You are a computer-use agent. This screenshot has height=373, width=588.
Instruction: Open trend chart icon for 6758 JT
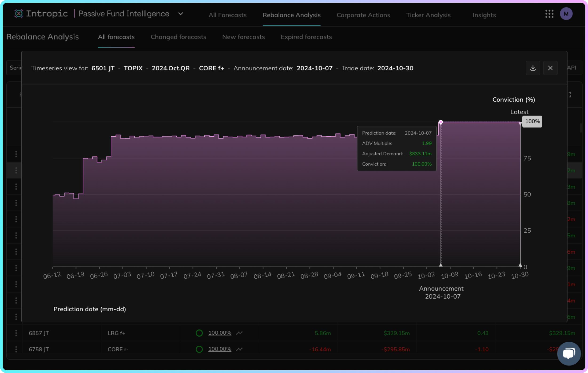pos(239,349)
